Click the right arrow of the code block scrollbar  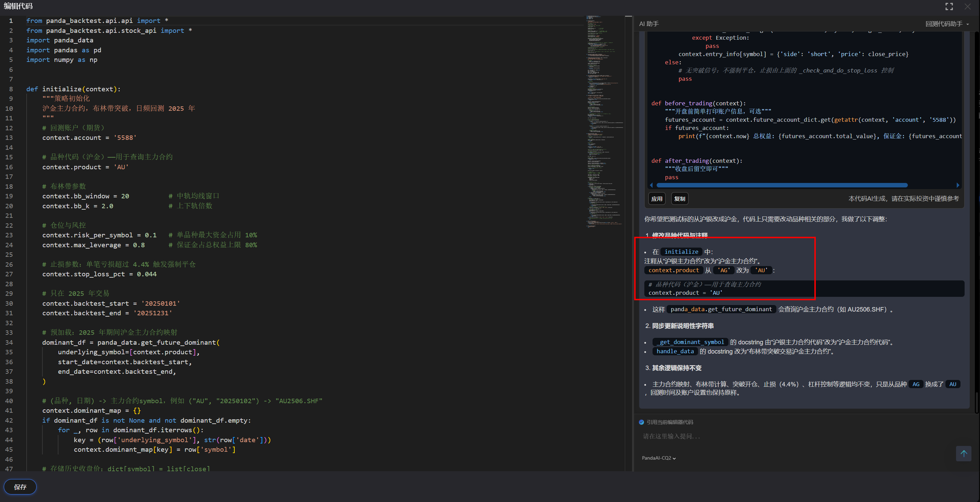click(958, 185)
